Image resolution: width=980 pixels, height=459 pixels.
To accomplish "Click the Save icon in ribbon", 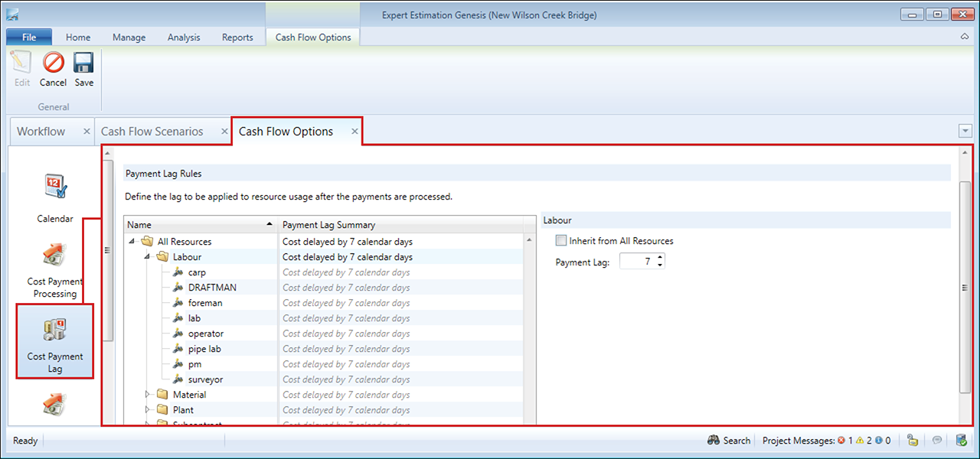I will (x=83, y=63).
